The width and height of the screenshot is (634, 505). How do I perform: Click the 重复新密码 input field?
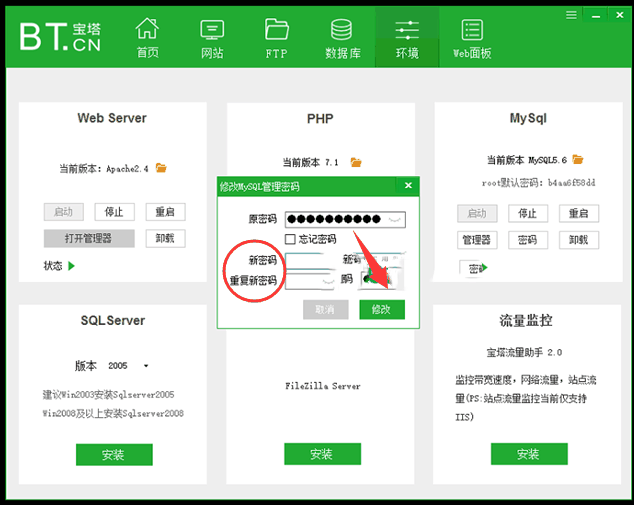click(309, 281)
